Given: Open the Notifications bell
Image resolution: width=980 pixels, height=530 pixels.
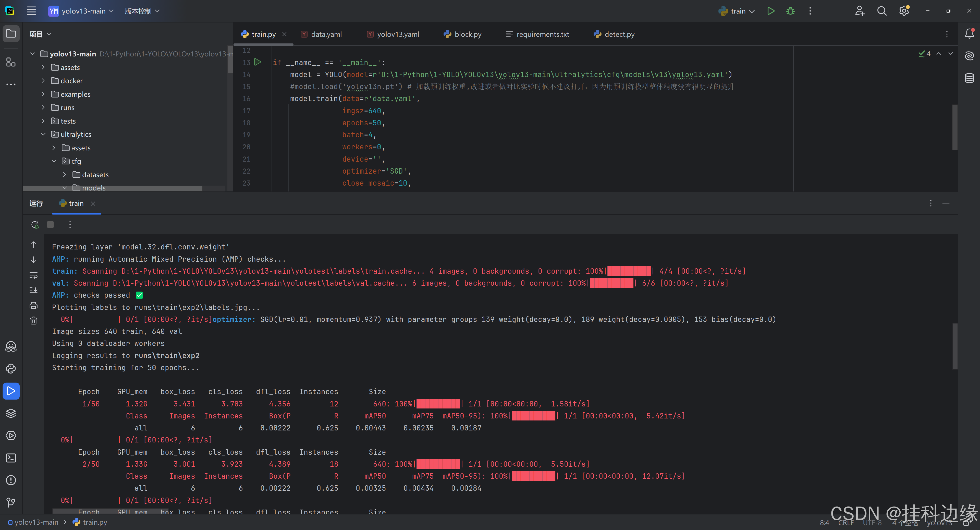Looking at the screenshot, I should pyautogui.click(x=969, y=34).
